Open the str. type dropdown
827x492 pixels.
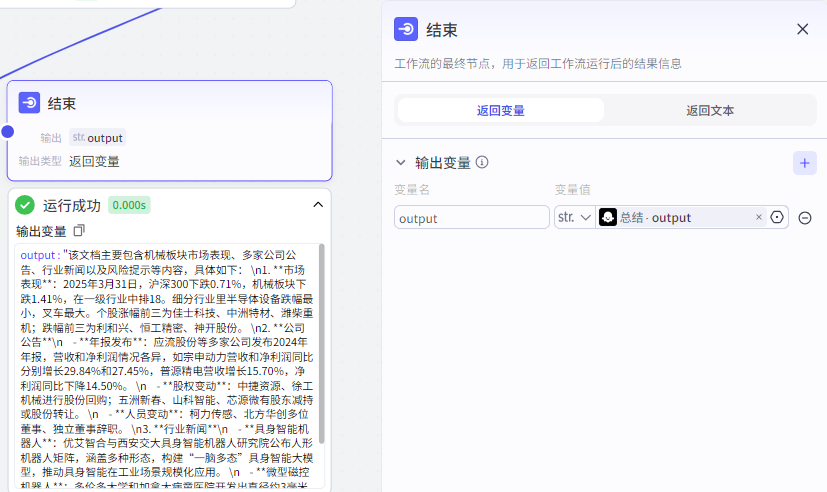click(574, 217)
